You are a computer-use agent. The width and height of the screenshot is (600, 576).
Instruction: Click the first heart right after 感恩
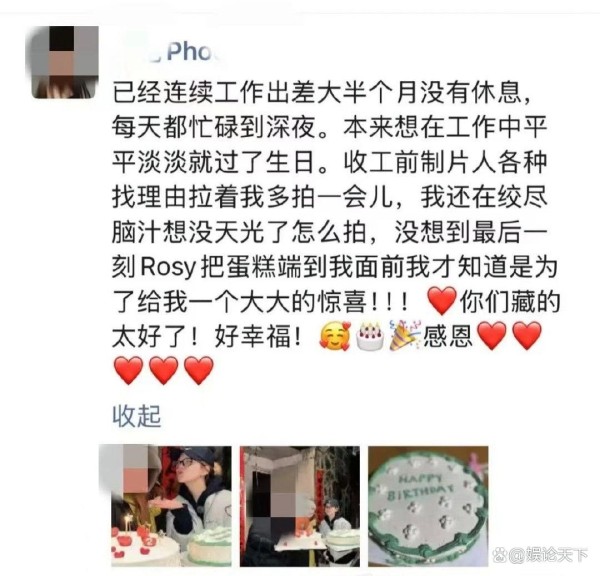(x=492, y=336)
